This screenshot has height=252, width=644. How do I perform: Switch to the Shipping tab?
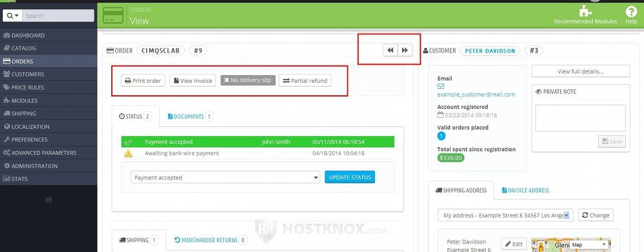point(139,240)
